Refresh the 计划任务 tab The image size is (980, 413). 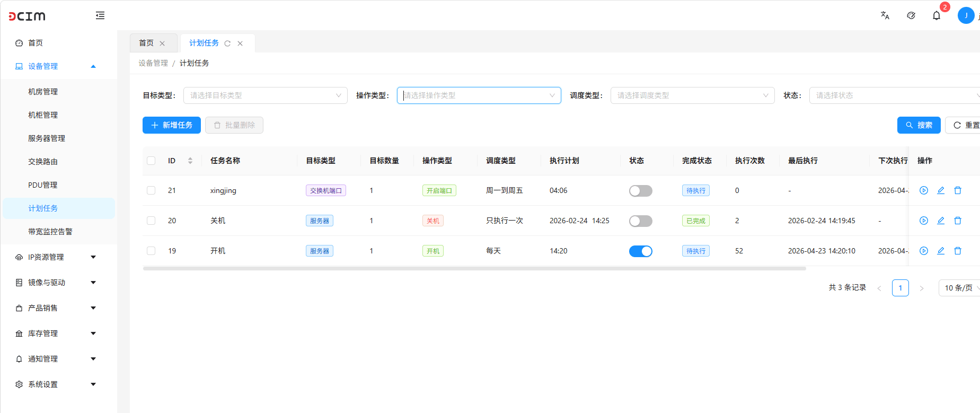[x=227, y=43]
